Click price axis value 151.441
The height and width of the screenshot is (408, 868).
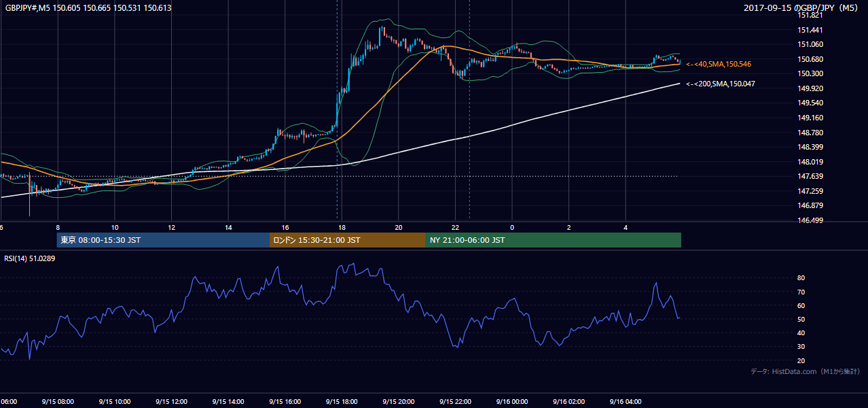811,30
